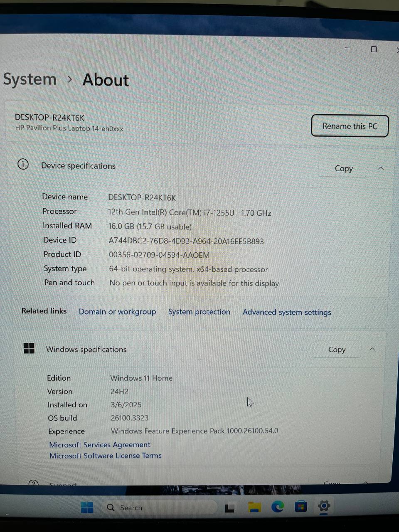This screenshot has height=532, width=399.
Task: Click the Pen and touch value text
Action: click(x=194, y=283)
